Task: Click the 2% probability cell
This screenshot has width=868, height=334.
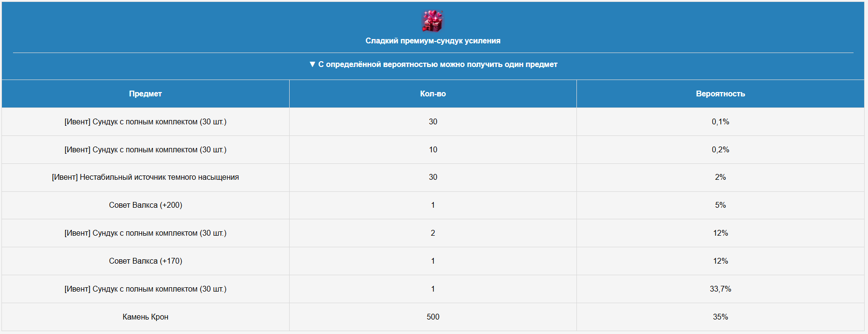Action: pyautogui.click(x=721, y=177)
